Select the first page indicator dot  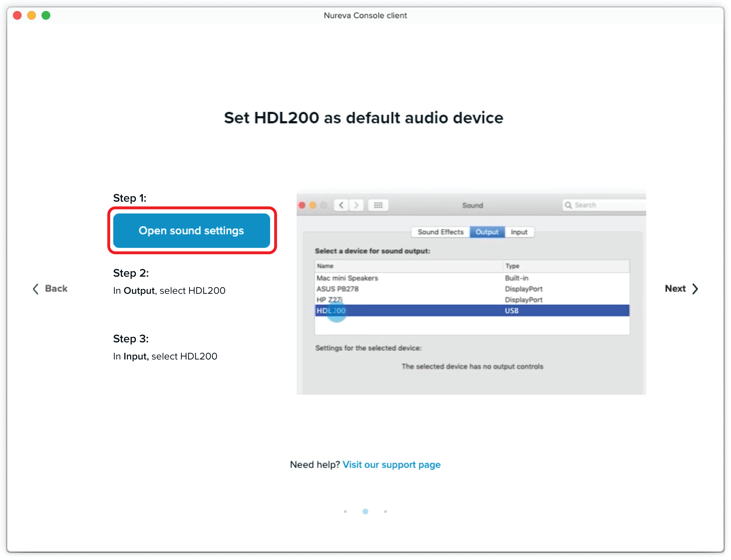point(345,511)
